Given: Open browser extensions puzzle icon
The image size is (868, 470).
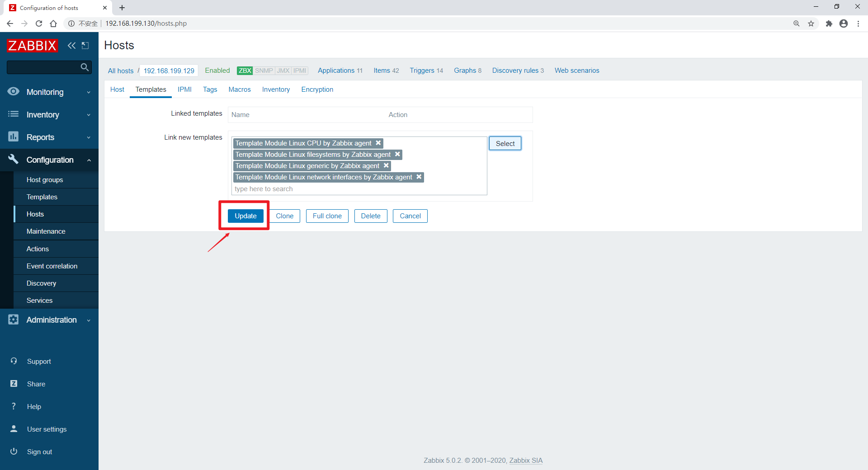Looking at the screenshot, I should point(829,23).
